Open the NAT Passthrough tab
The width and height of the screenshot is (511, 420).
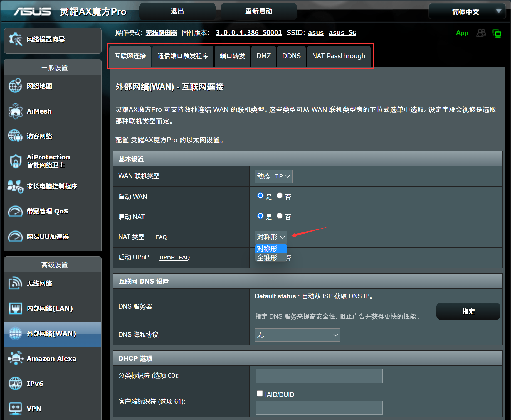(x=339, y=56)
